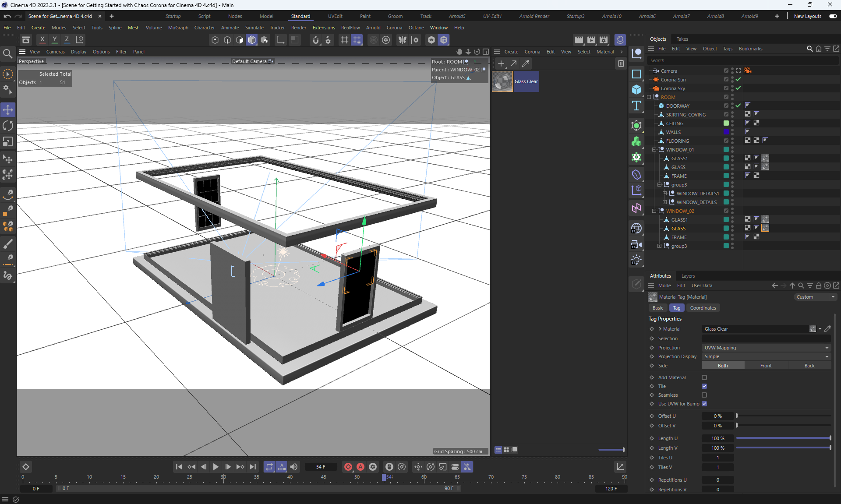Enable the Seamless checkbox
841x504 pixels.
704,395
